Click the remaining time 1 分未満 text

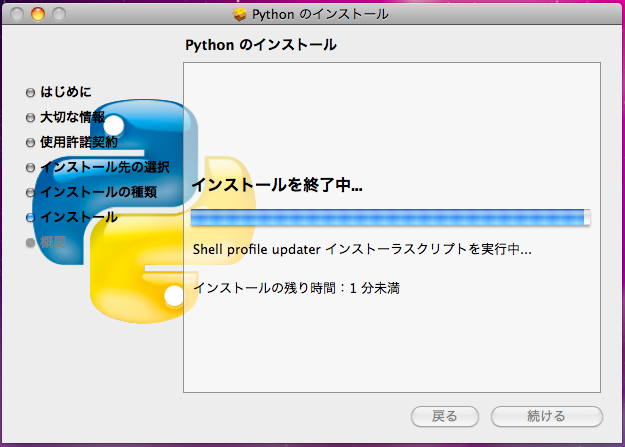(x=297, y=288)
